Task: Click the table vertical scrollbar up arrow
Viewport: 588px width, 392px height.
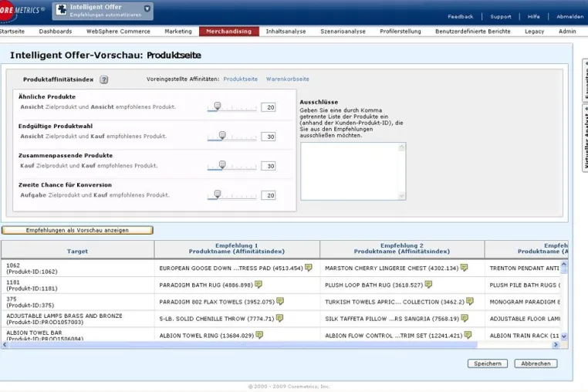Action: 563,265
